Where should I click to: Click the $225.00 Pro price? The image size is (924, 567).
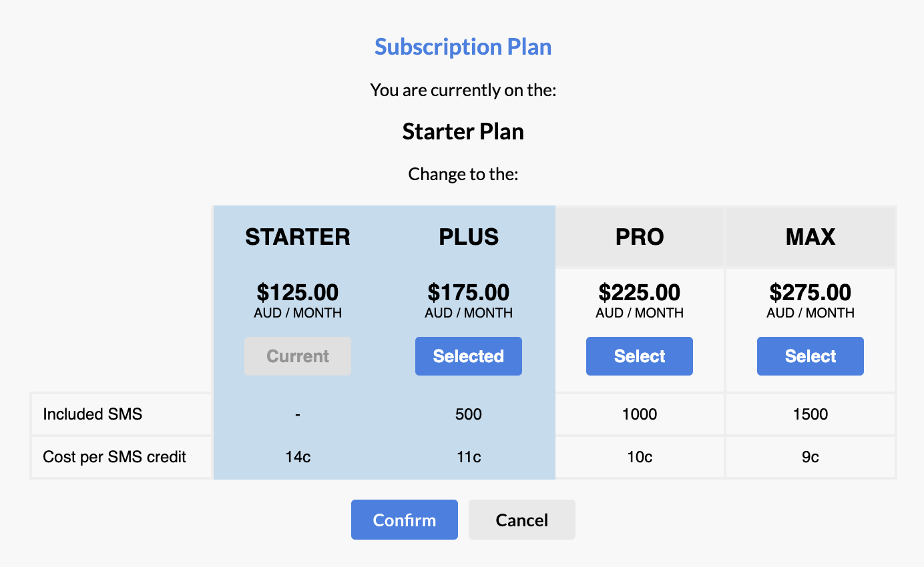tap(639, 292)
